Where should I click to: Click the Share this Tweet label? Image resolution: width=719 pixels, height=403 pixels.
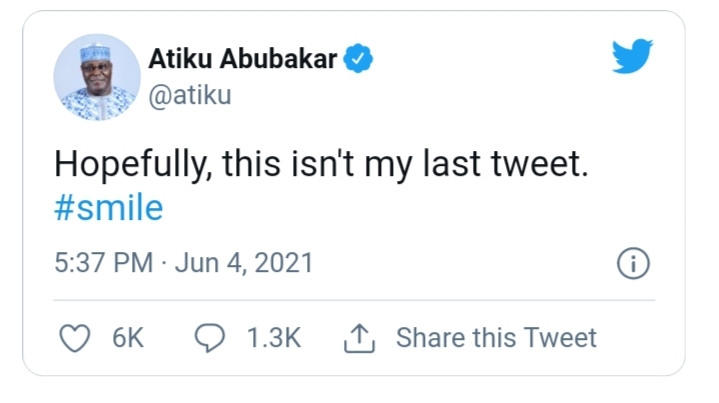pyautogui.click(x=496, y=338)
